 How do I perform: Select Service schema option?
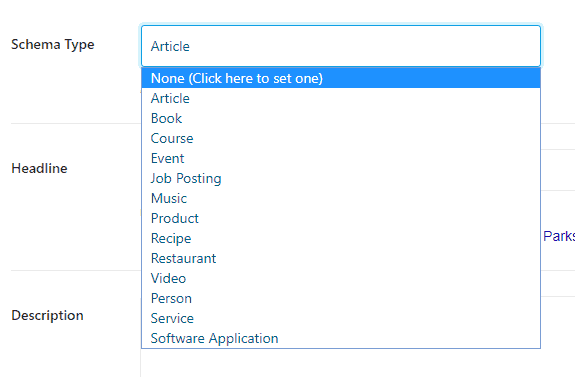click(x=341, y=318)
